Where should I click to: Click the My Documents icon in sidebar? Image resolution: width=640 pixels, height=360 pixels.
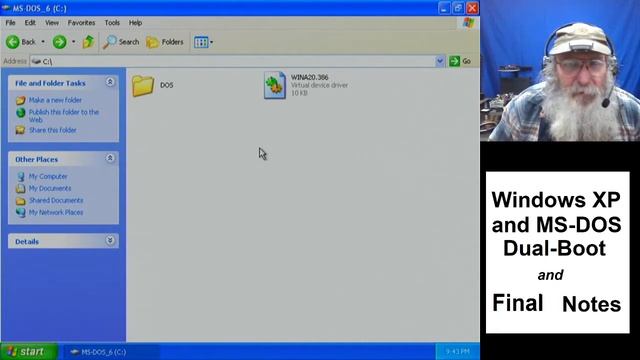(x=20, y=188)
